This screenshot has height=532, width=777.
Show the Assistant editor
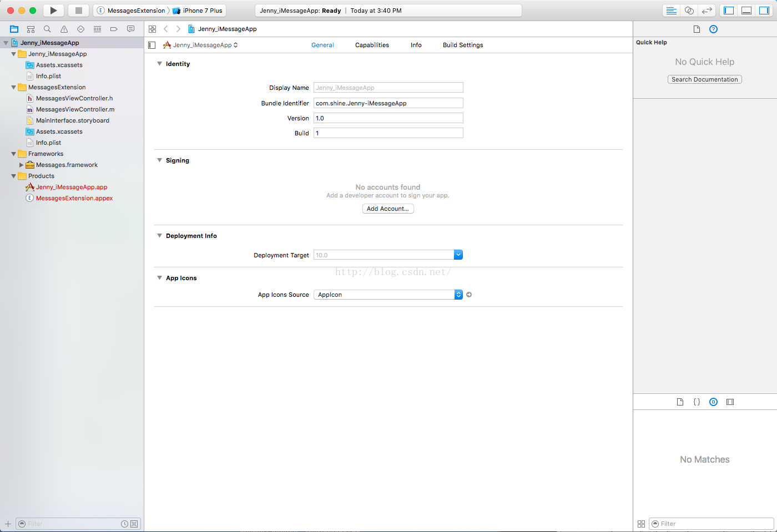tap(689, 11)
